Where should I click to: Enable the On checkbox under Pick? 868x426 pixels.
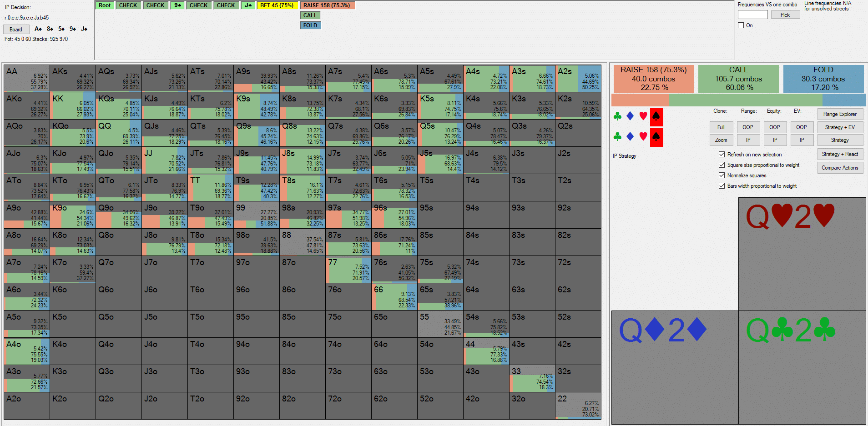coord(741,25)
